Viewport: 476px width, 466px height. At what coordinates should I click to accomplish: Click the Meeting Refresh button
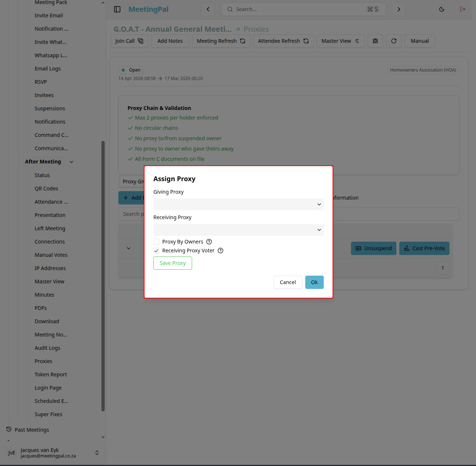tap(221, 41)
